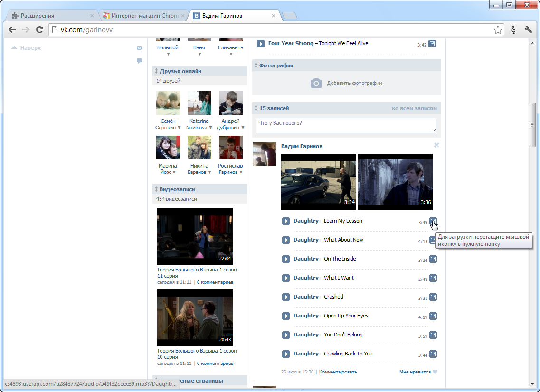Image resolution: width=540 pixels, height=392 pixels.
Task: Open ко всем записям link
Action: (414, 108)
